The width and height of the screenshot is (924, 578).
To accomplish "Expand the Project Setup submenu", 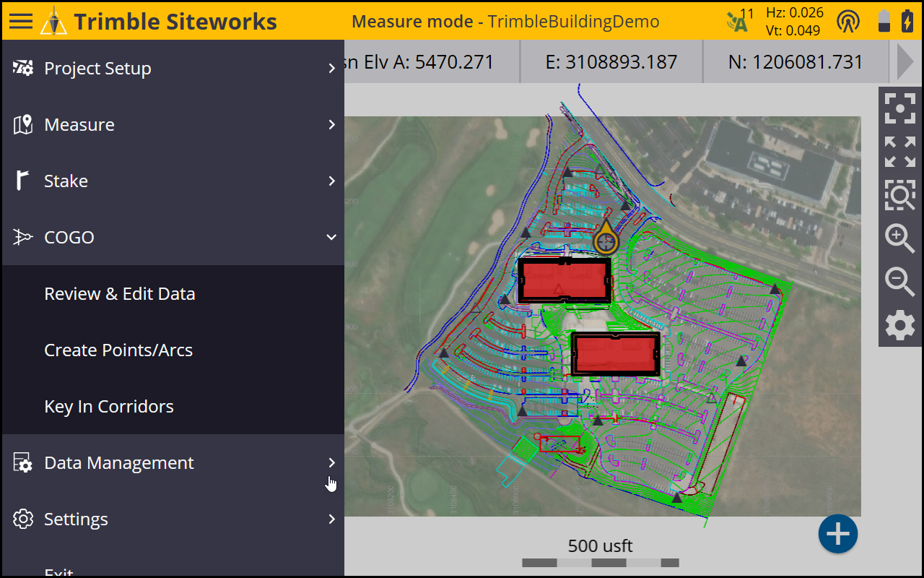I will coord(331,68).
